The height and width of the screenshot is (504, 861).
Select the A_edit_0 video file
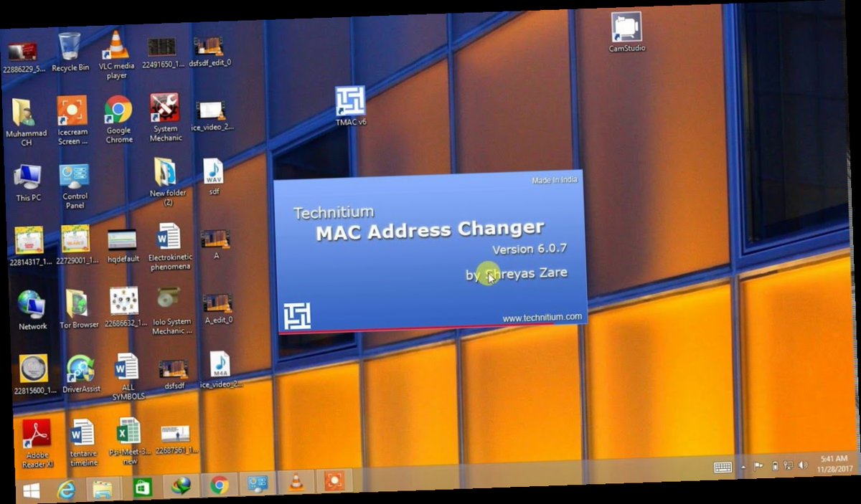217,309
